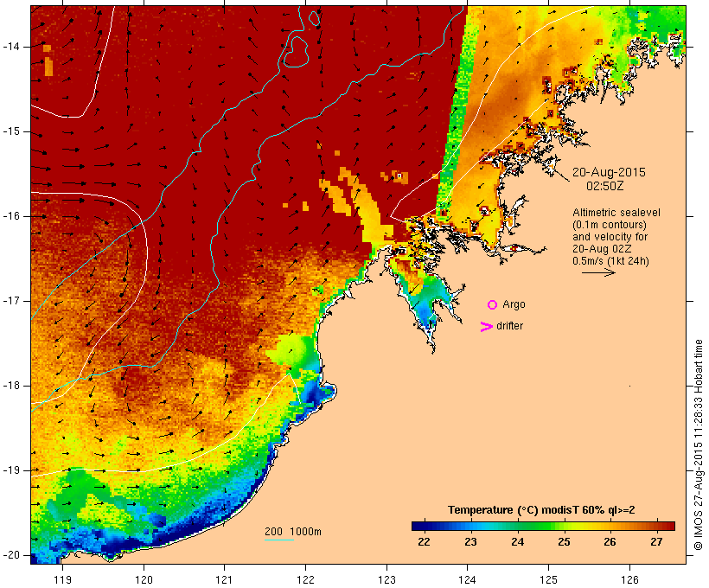Click the magenta Argo circle legend symbol
Screen dimensions: 709x588
493,305
